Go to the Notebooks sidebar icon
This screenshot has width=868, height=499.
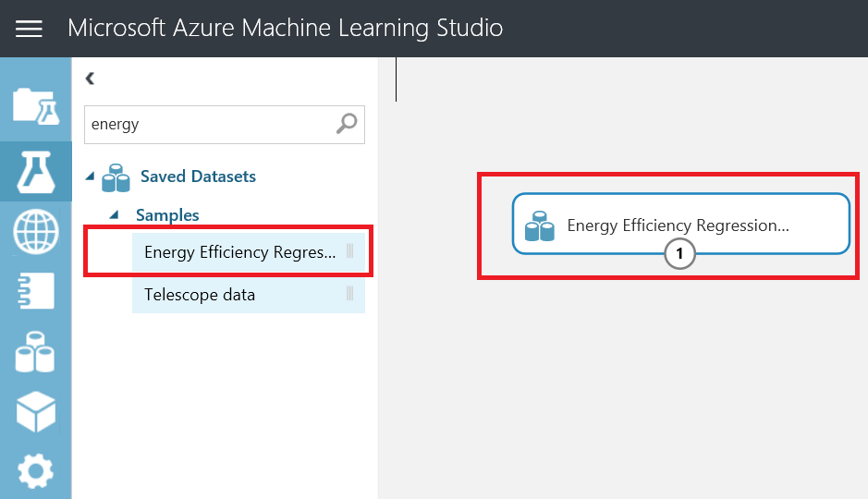[x=35, y=291]
